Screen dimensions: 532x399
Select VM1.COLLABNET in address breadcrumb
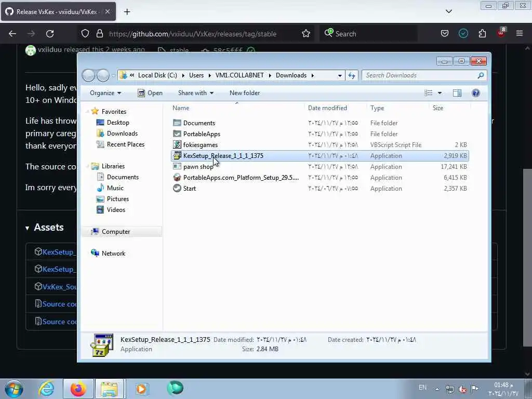point(240,75)
